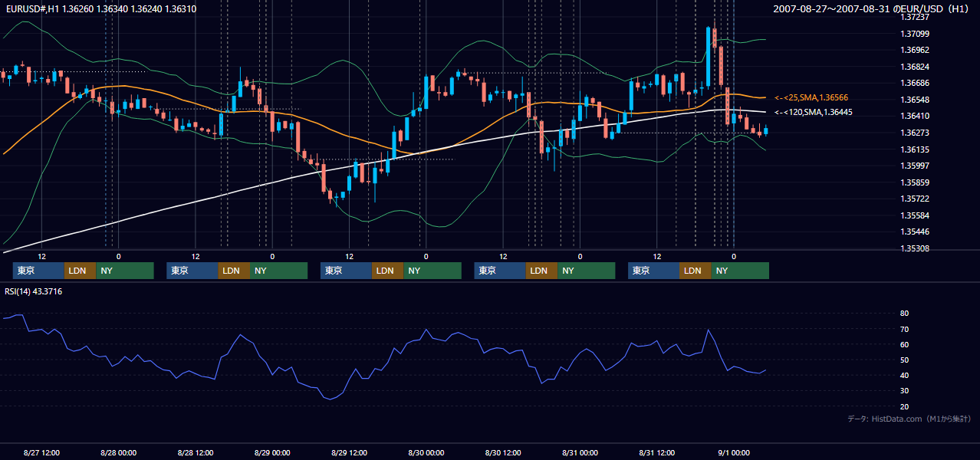Click the 8/30 12:00 time axis label
This screenshot has height=460, width=980.
click(x=503, y=452)
